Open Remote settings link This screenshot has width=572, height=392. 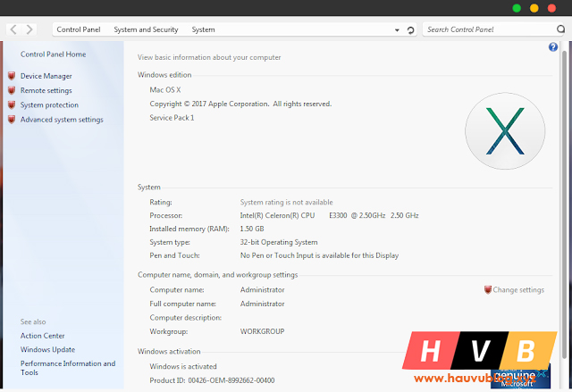[x=46, y=90]
